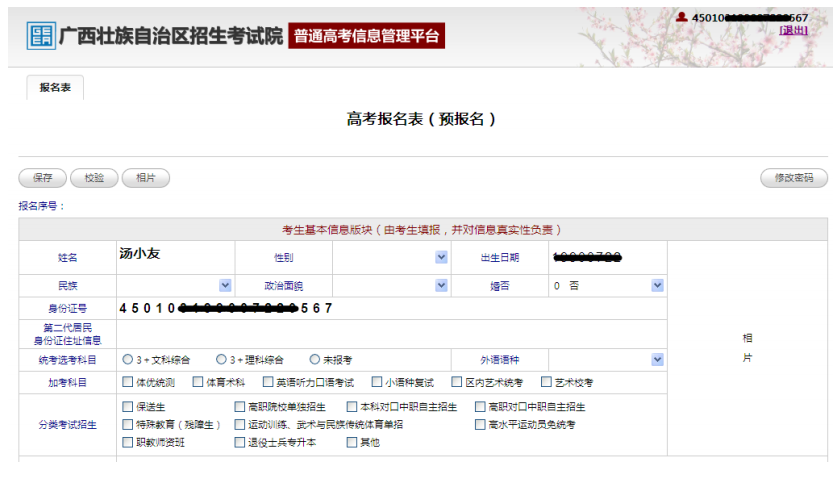Check the 体优统测 checkbox
This screenshot has width=839, height=493.
127,382
